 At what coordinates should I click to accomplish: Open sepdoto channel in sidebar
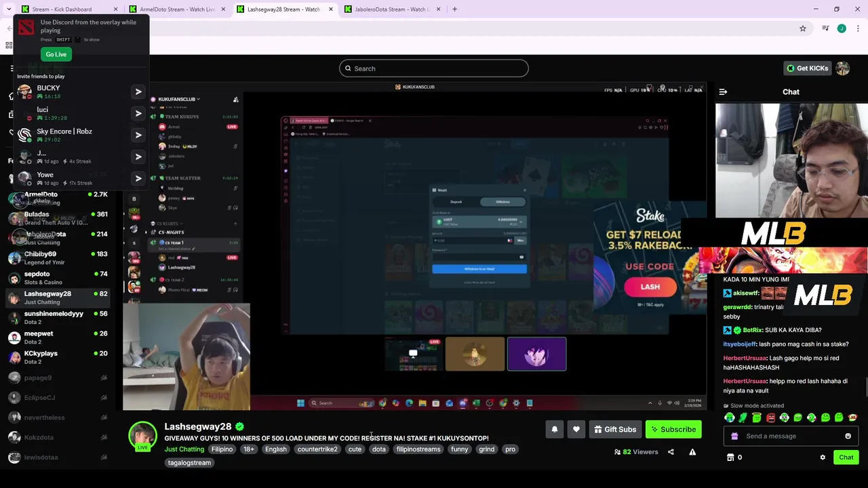58,277
